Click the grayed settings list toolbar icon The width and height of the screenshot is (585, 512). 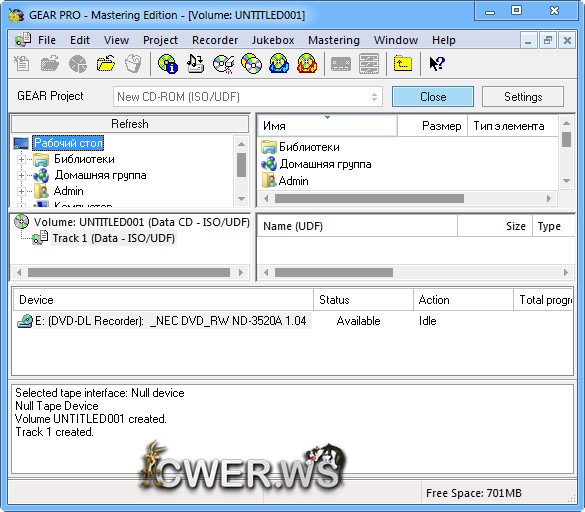[x=369, y=64]
